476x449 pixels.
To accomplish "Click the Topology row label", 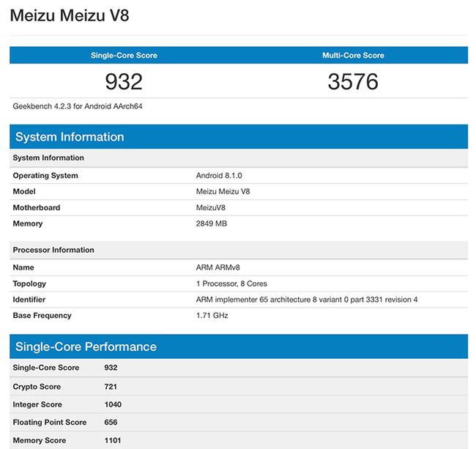I will 29,283.
